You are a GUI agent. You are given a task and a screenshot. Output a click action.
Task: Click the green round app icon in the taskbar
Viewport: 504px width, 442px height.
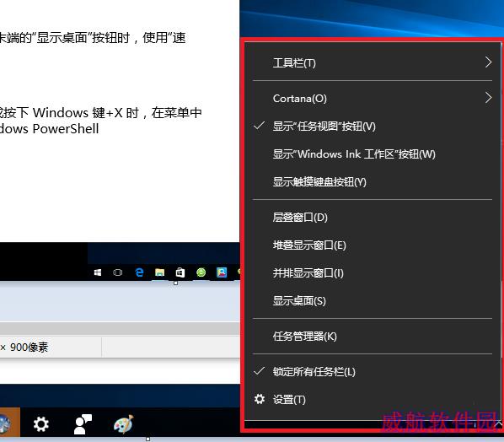click(x=201, y=272)
